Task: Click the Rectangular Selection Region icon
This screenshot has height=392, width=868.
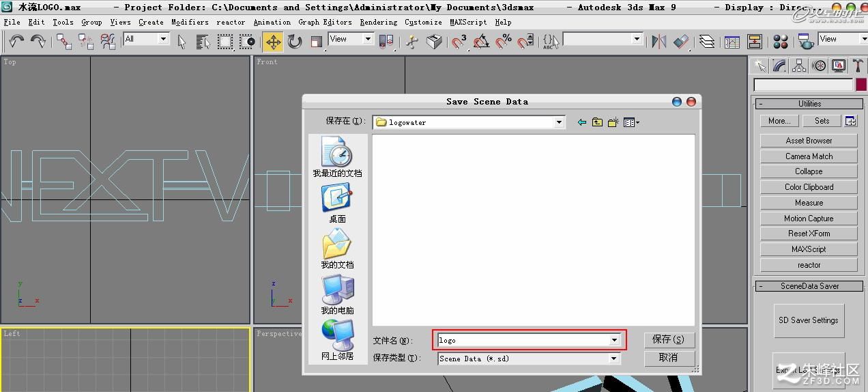Action: coord(225,42)
